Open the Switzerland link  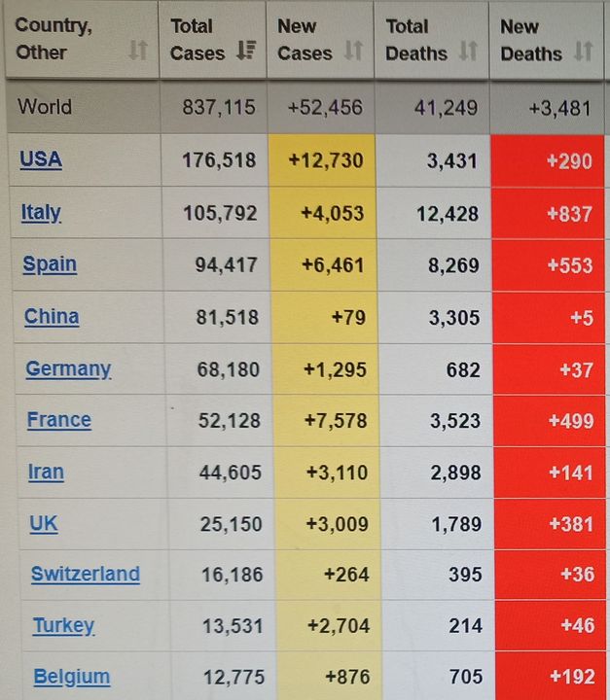click(86, 575)
